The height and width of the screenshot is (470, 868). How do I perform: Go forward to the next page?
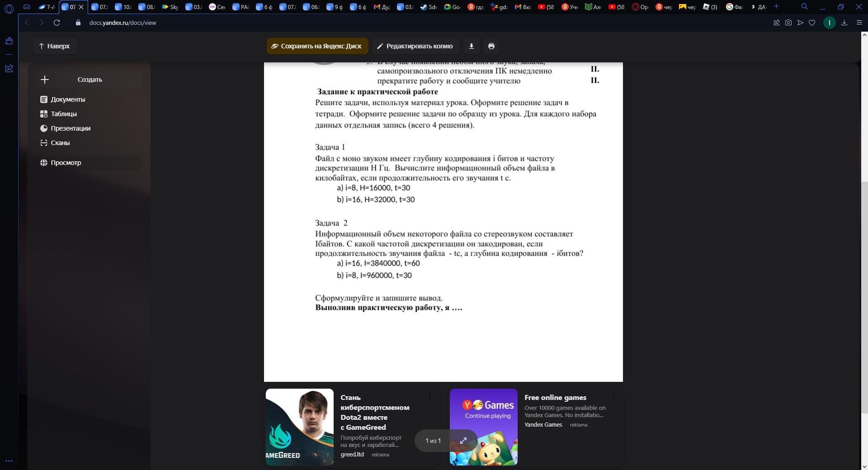pos(42,23)
